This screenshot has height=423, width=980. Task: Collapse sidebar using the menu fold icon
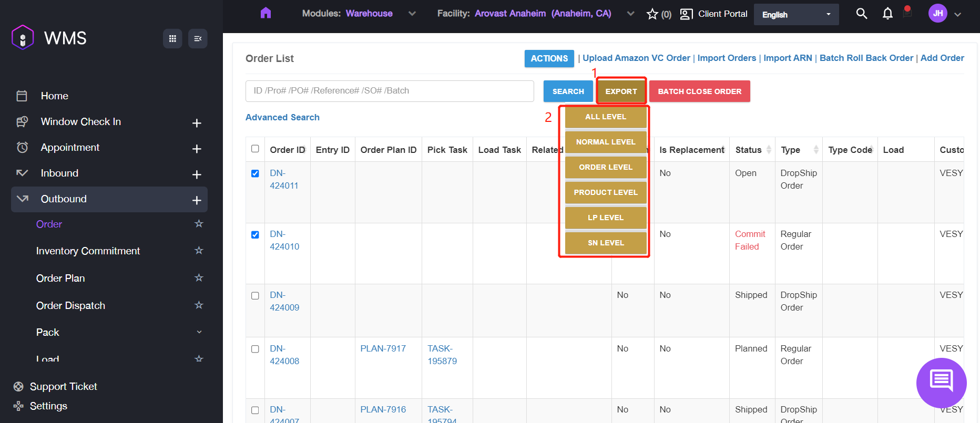[198, 38]
